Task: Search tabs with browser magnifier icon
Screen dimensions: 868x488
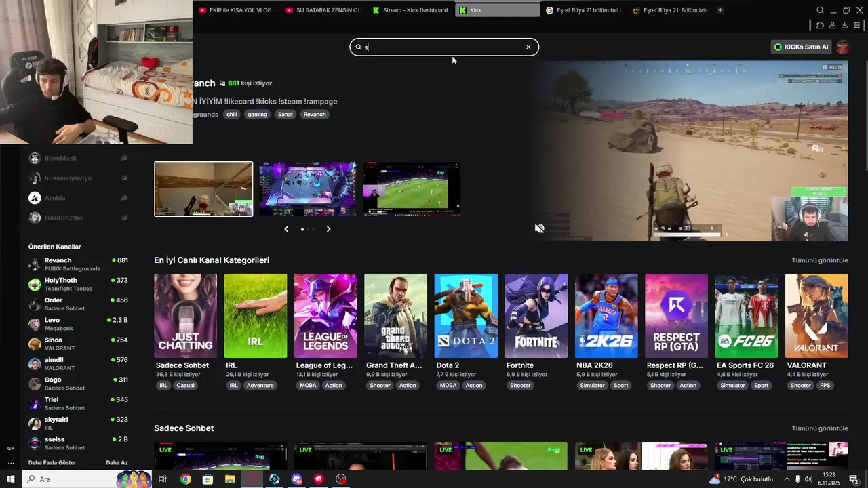Action: pyautogui.click(x=820, y=10)
